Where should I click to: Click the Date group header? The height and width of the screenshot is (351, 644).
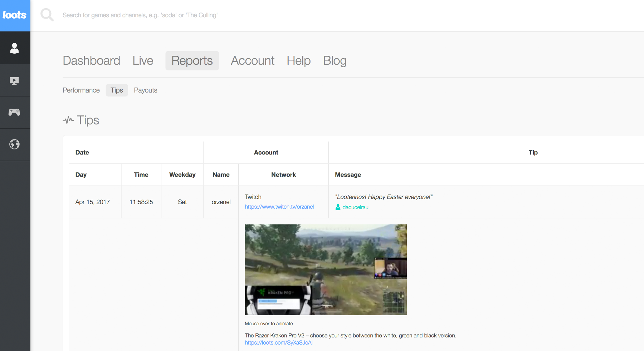[82, 153]
